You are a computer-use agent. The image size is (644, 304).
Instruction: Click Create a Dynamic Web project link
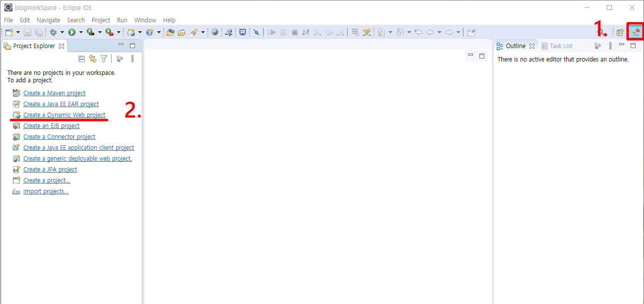tap(64, 115)
